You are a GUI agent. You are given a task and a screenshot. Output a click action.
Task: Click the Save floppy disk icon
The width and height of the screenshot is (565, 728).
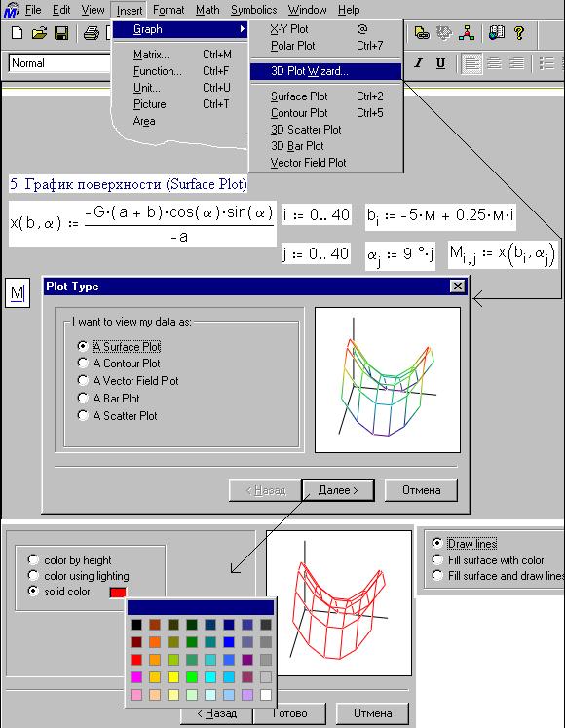click(61, 33)
